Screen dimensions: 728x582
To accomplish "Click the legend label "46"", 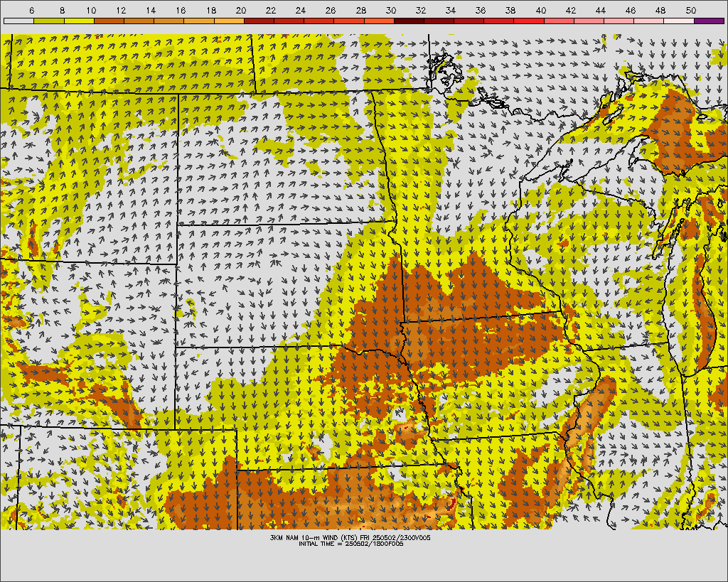I will (631, 10).
